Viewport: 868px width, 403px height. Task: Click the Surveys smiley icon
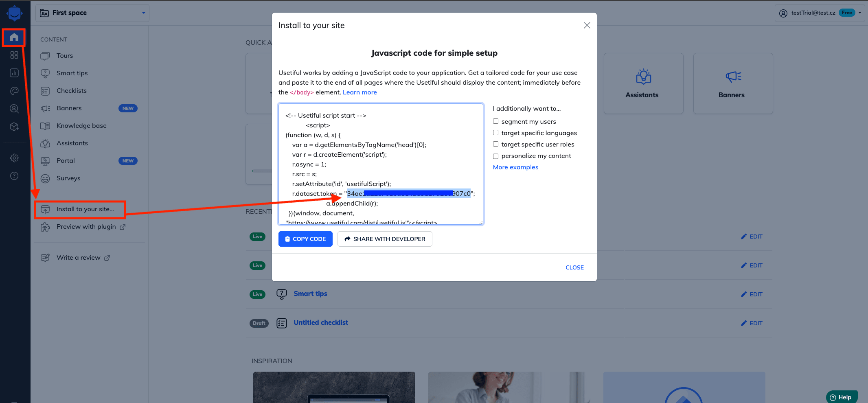coord(45,178)
